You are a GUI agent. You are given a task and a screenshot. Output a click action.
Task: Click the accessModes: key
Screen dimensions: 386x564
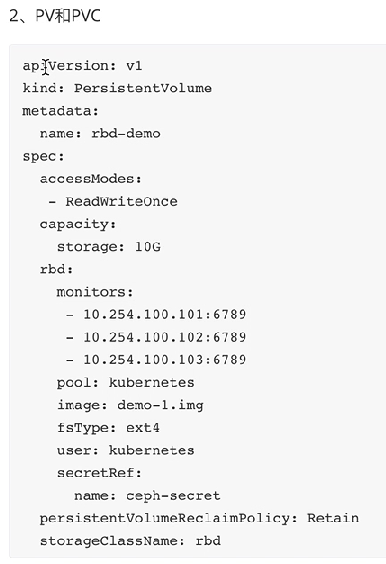click(x=91, y=179)
